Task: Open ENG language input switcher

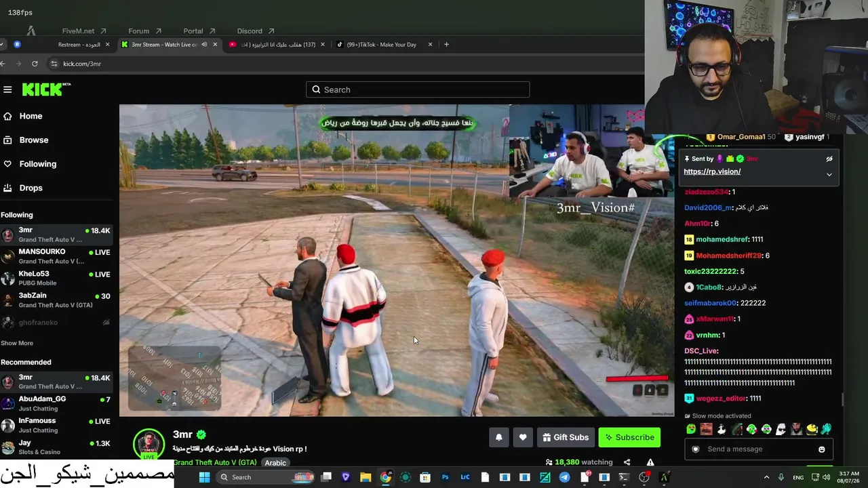Action: [x=799, y=477]
